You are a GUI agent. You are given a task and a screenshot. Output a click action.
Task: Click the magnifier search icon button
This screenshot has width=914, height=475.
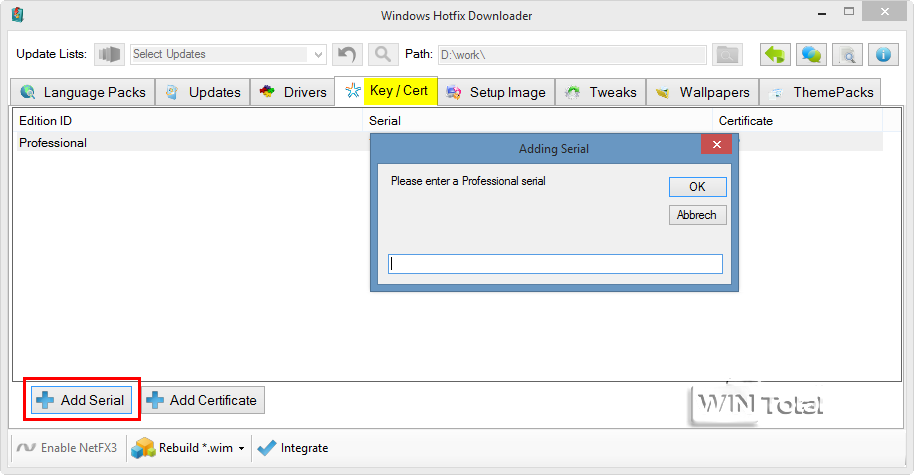(x=383, y=54)
